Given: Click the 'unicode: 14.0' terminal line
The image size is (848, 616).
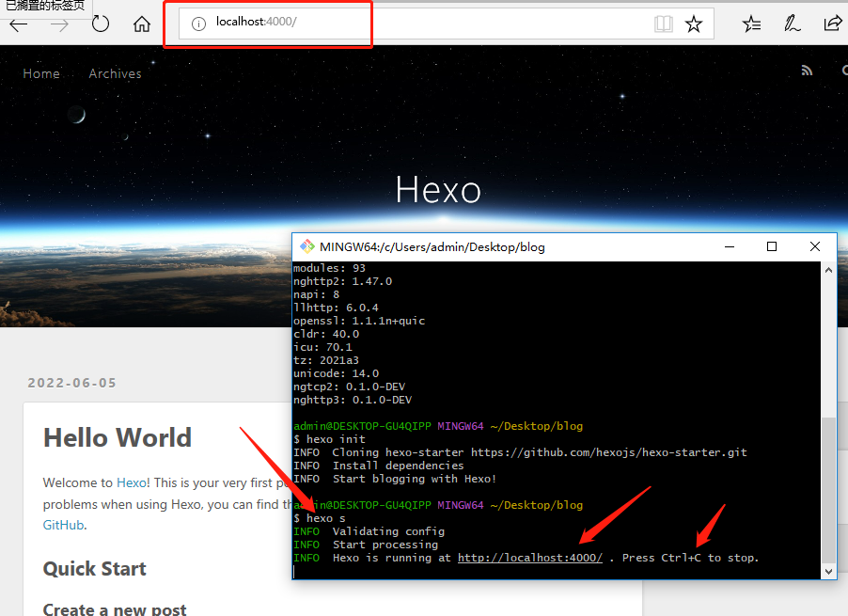Looking at the screenshot, I should click(x=336, y=373).
